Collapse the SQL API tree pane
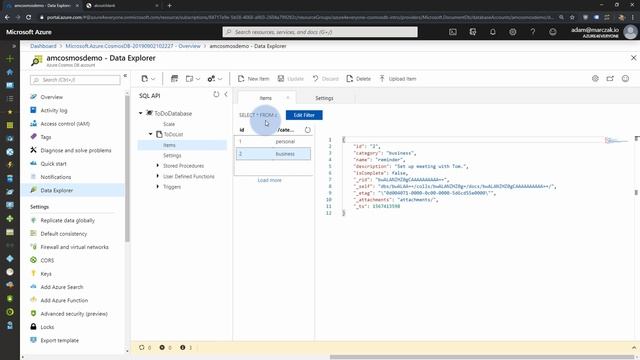This screenshot has height=360, width=640. pyautogui.click(x=226, y=94)
